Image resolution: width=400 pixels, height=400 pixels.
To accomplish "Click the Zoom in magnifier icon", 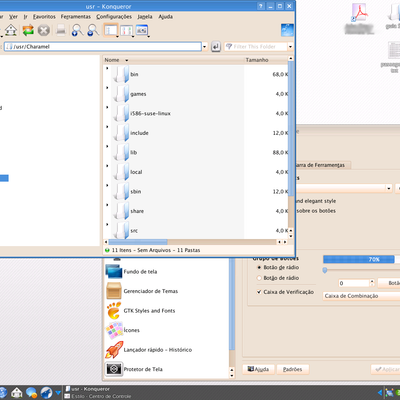I will [x=77, y=30].
